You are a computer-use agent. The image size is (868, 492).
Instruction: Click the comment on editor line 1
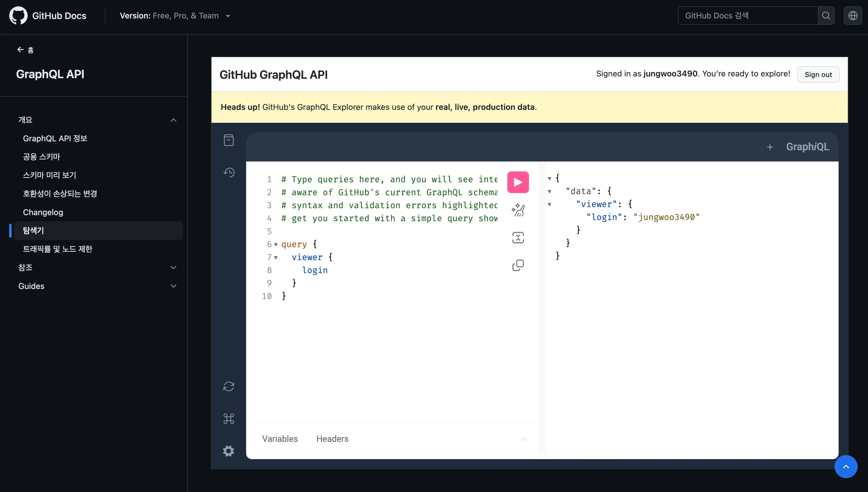389,179
